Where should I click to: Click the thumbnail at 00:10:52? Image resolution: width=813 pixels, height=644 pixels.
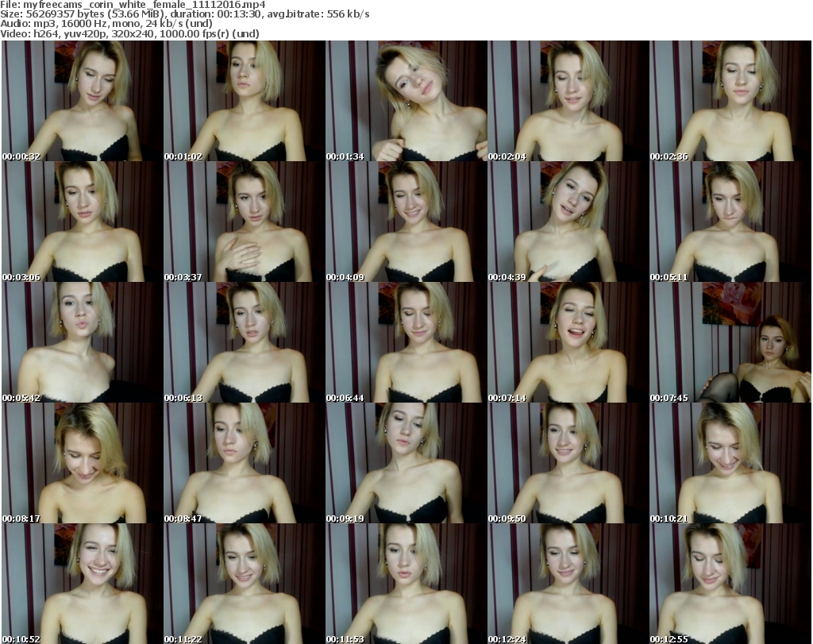(81, 584)
